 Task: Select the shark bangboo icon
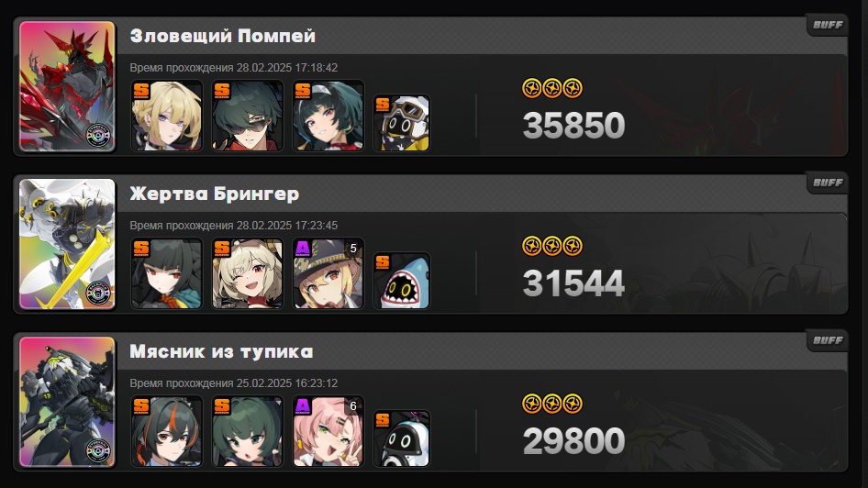[x=402, y=281]
